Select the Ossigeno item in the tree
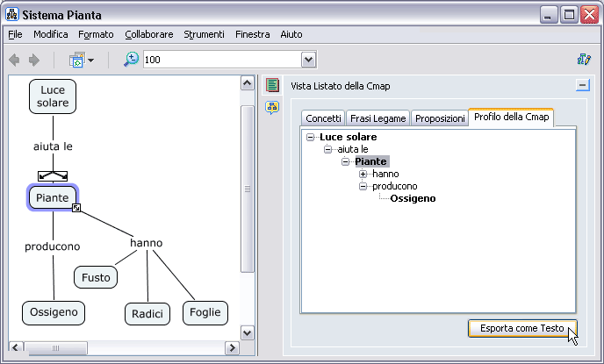 413,198
